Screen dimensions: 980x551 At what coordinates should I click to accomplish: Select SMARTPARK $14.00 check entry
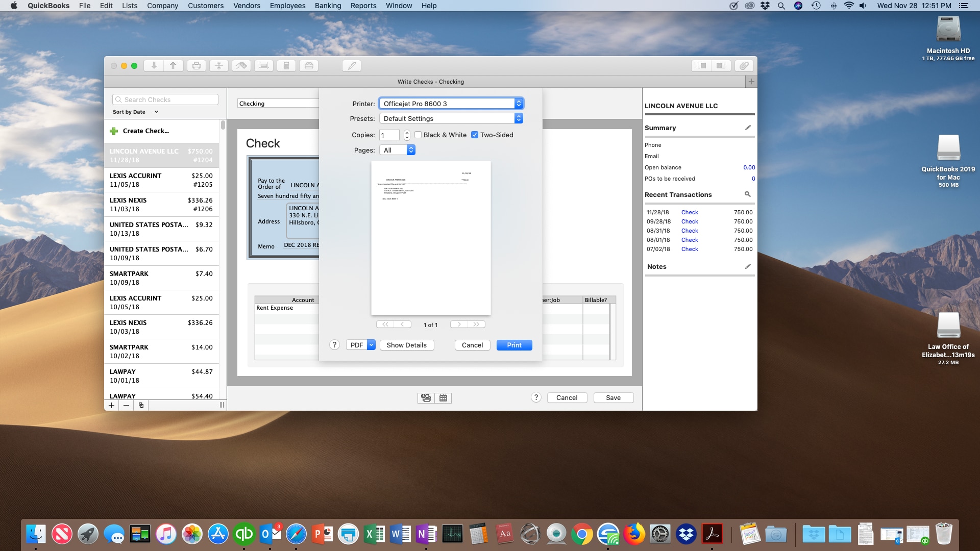tap(161, 352)
